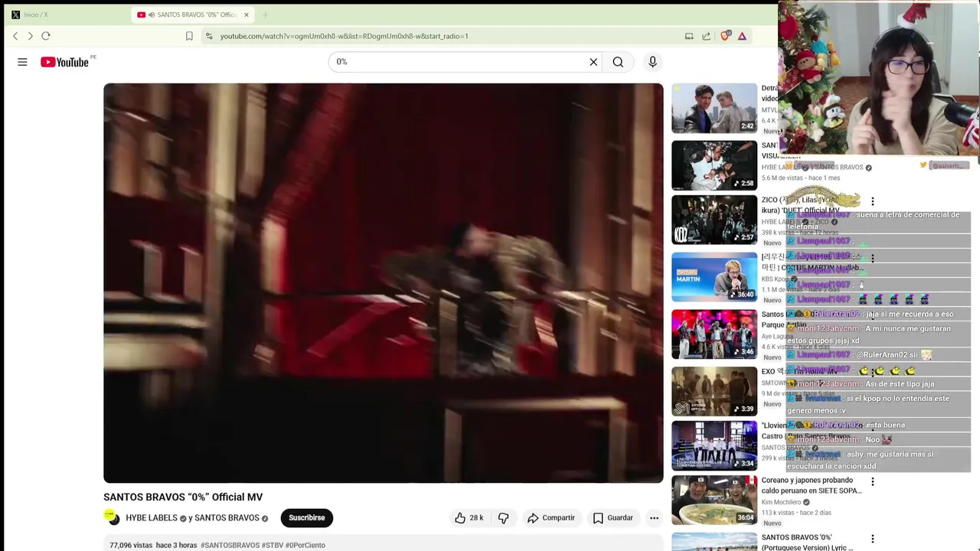Dislike the SANTOS BRAVOS video
This screenshot has width=980, height=551.
click(x=503, y=518)
